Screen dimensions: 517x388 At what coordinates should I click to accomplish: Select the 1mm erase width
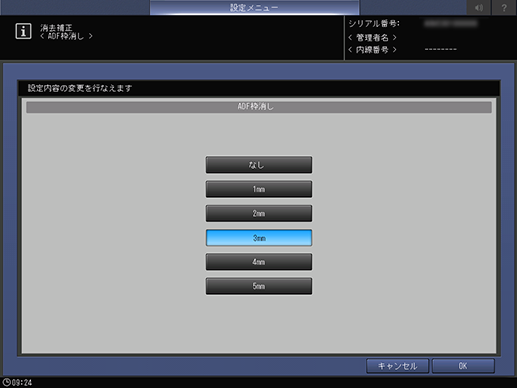[x=259, y=189]
